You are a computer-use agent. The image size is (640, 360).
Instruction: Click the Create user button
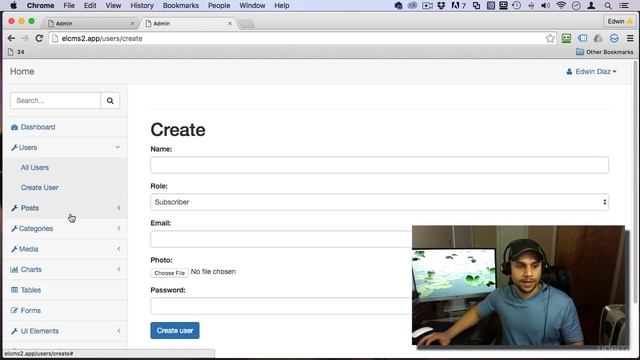[175, 331]
